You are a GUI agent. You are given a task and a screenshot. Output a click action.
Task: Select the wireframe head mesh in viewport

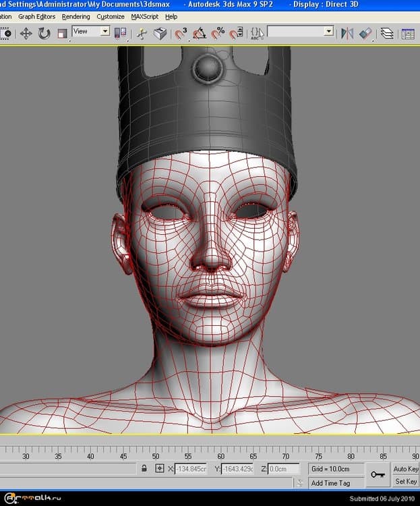pos(211,290)
